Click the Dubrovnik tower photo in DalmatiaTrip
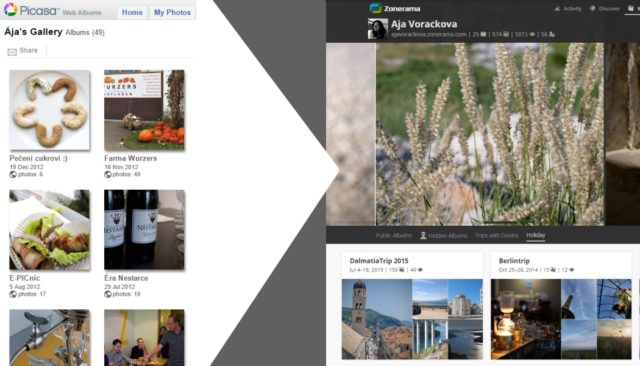The image size is (640, 366). [x=377, y=319]
